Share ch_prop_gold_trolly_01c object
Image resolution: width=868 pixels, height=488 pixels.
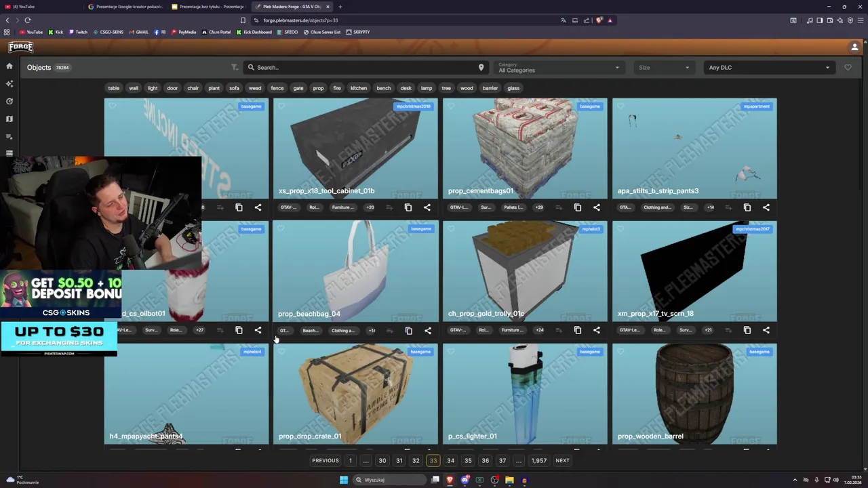[597, 330]
